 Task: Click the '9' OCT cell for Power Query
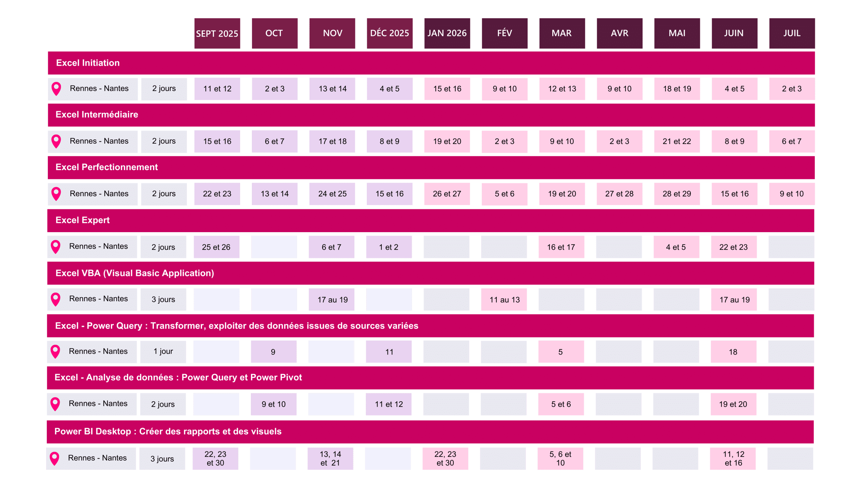274,352
